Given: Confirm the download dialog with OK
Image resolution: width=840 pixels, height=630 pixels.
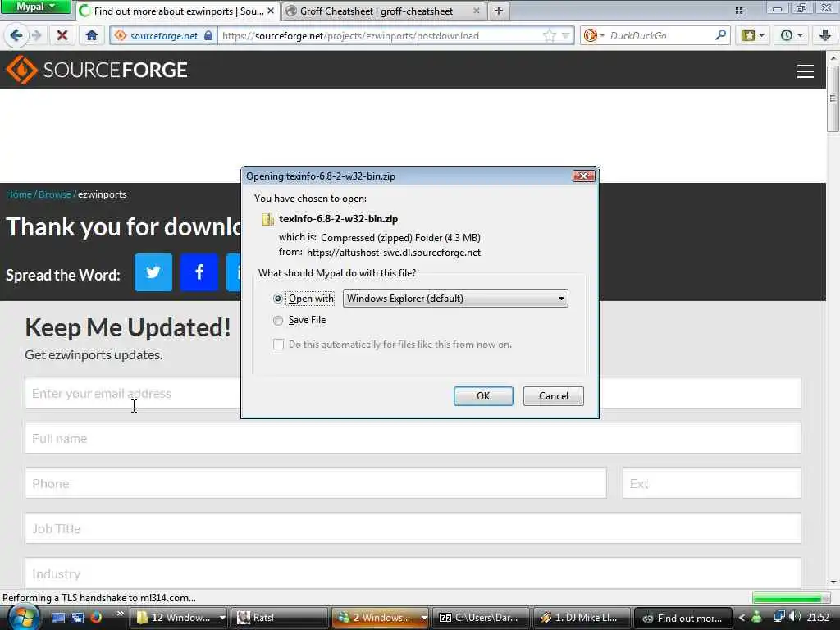Looking at the screenshot, I should click(483, 396).
